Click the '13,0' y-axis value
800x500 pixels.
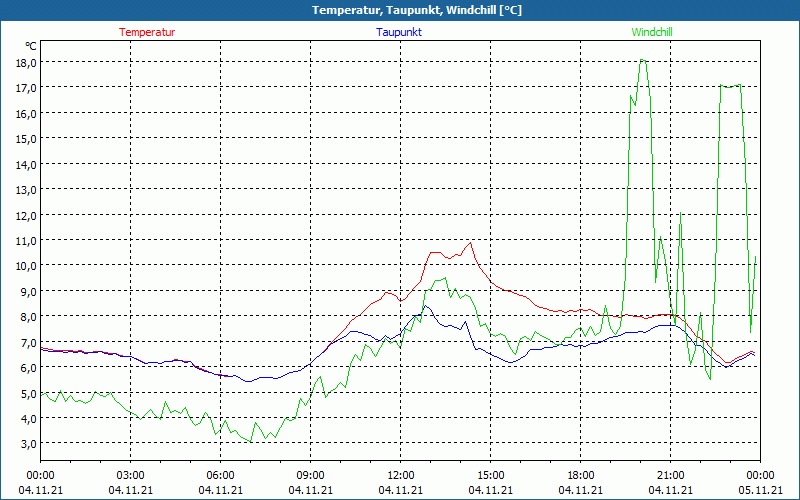point(27,190)
